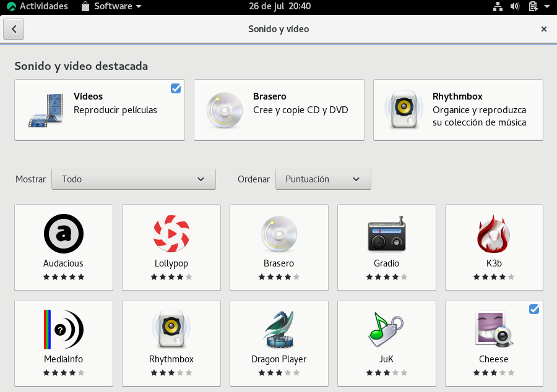Click 'Cree y copie CD y DVD' text
The width and height of the screenshot is (557, 392).
point(301,110)
